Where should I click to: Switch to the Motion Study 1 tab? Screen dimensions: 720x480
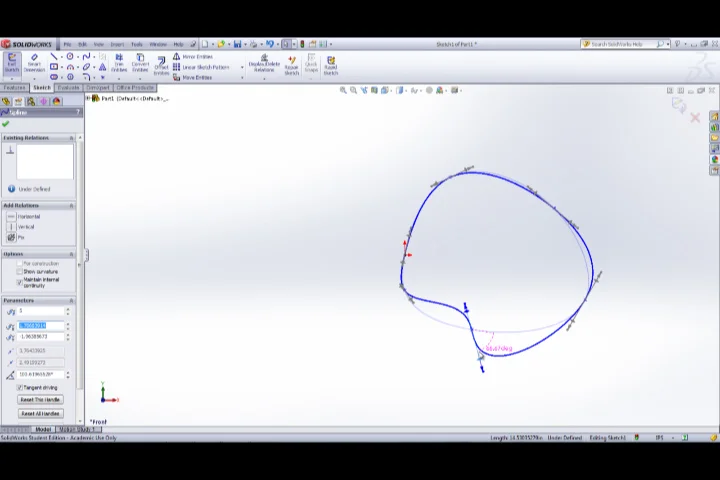77,429
